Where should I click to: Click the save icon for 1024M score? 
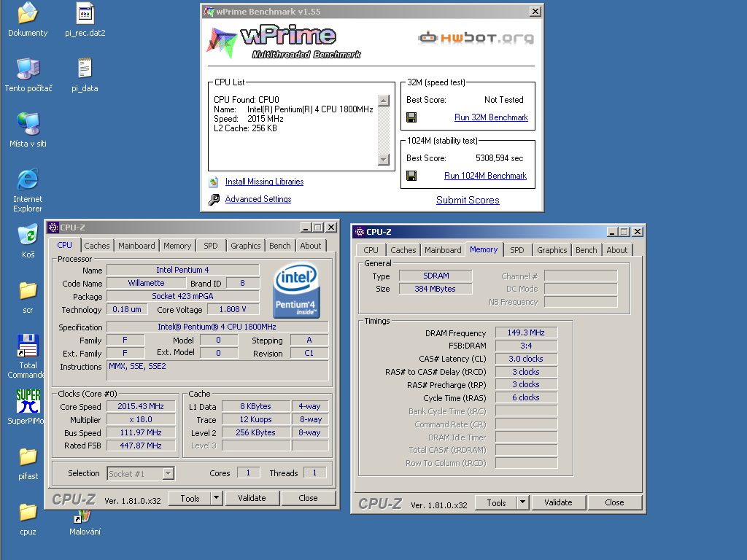click(x=411, y=176)
